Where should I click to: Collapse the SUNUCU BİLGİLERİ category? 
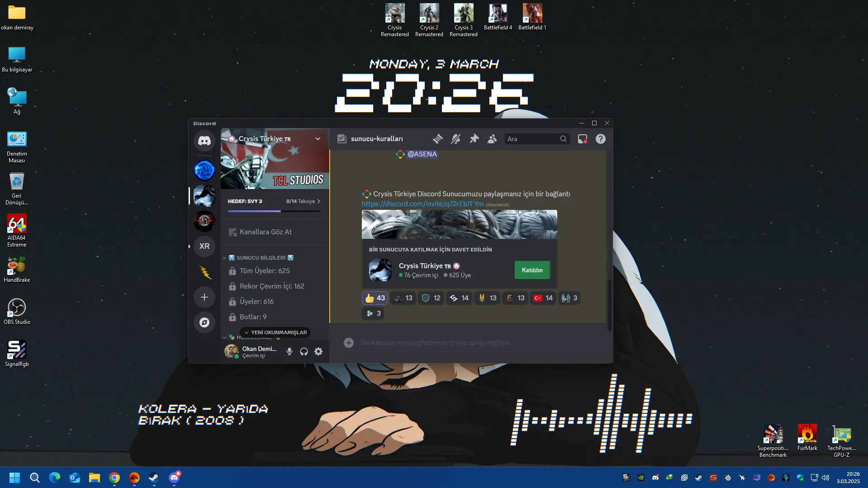(x=261, y=258)
